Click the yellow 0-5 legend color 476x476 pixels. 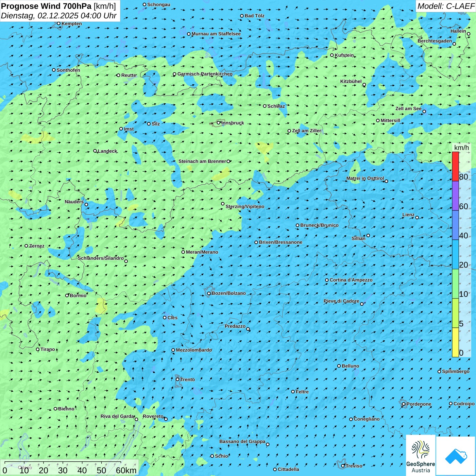click(x=455, y=342)
